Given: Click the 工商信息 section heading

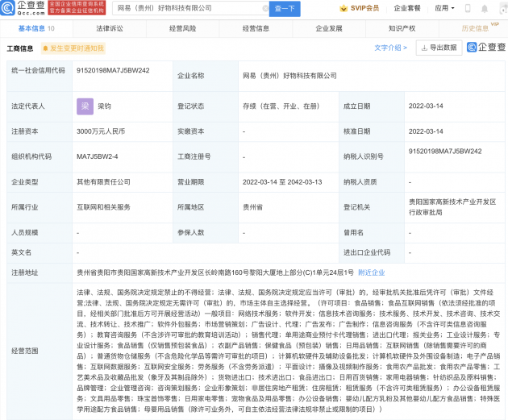Looking at the screenshot, I should coord(20,48).
